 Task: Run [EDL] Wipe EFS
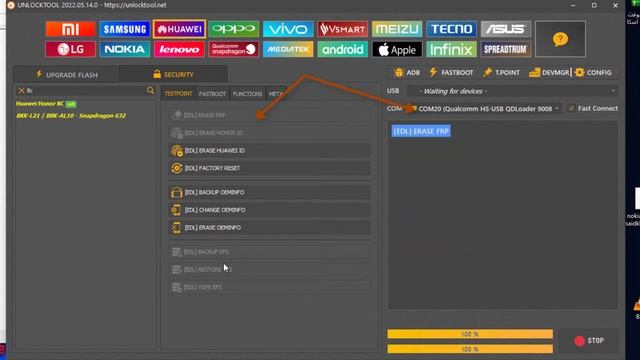(x=270, y=287)
